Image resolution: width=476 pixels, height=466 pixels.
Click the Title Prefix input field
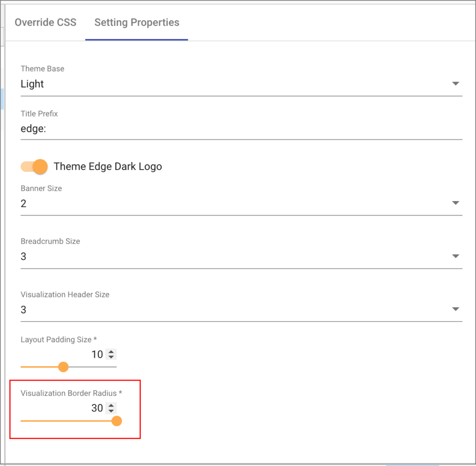(241, 129)
